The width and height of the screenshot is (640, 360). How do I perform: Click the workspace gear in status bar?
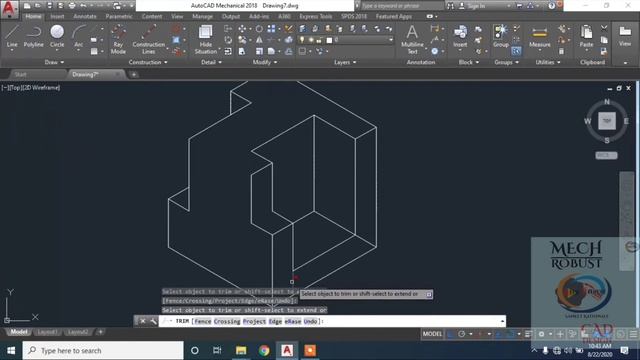(x=541, y=334)
